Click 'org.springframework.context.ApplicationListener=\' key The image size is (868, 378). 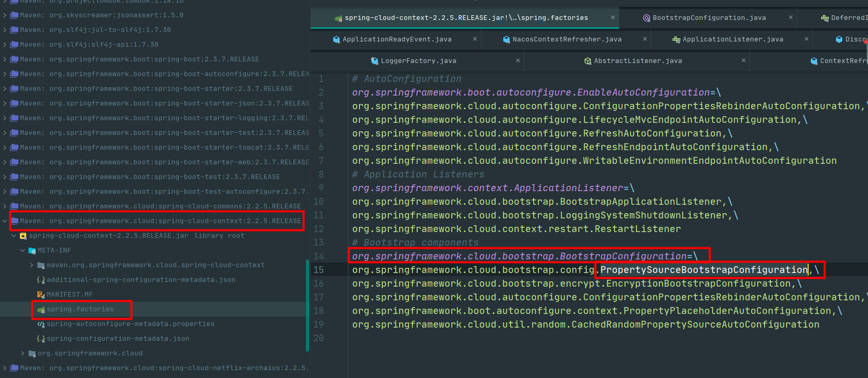pyautogui.click(x=493, y=188)
